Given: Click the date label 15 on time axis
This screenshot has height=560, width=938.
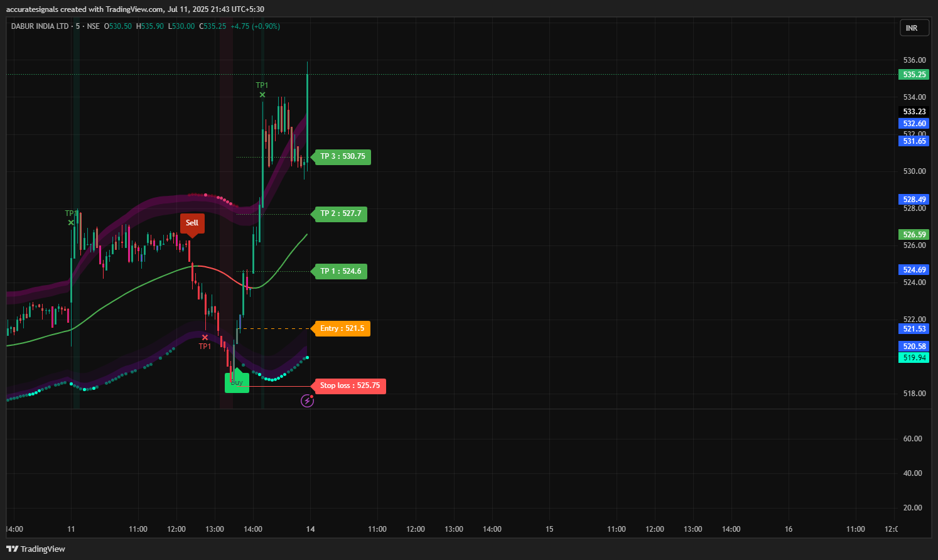Looking at the screenshot, I should pos(549,529).
